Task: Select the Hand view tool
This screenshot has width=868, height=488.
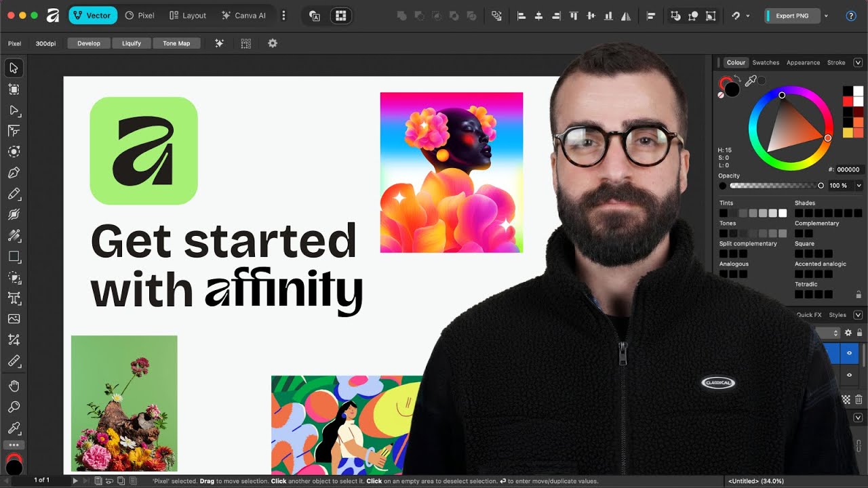Action: point(14,386)
